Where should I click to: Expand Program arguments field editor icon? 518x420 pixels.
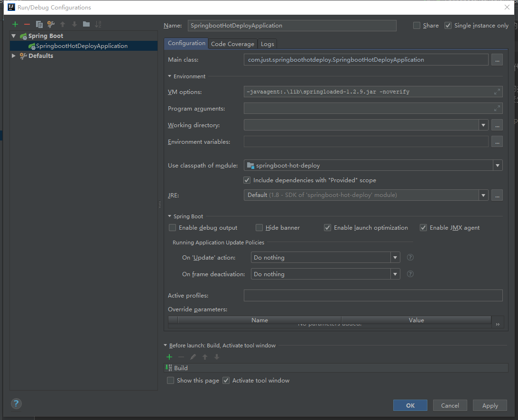[x=497, y=108]
